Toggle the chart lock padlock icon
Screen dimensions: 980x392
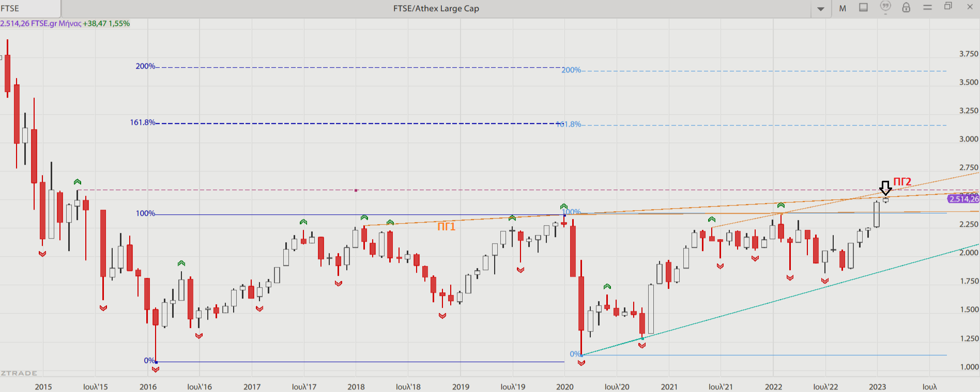click(x=906, y=7)
